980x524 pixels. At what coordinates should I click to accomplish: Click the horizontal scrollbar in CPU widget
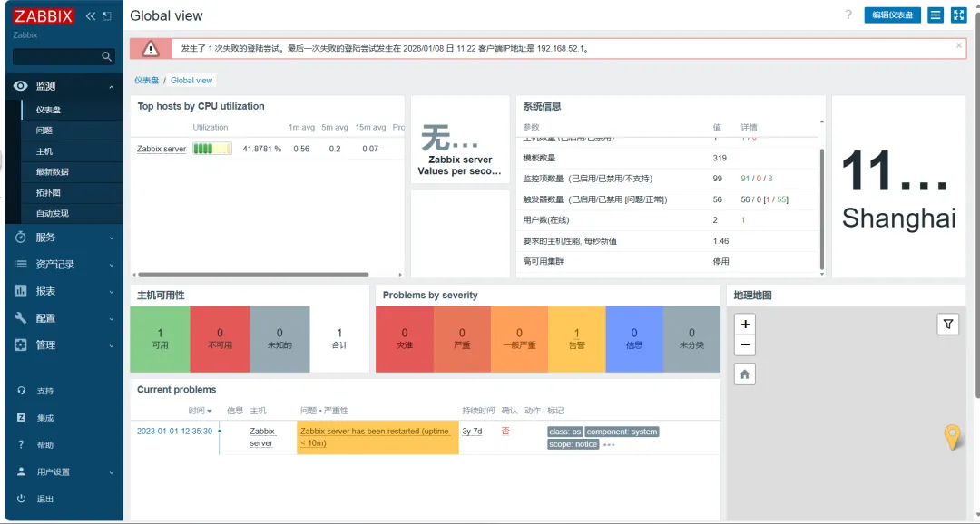point(253,274)
